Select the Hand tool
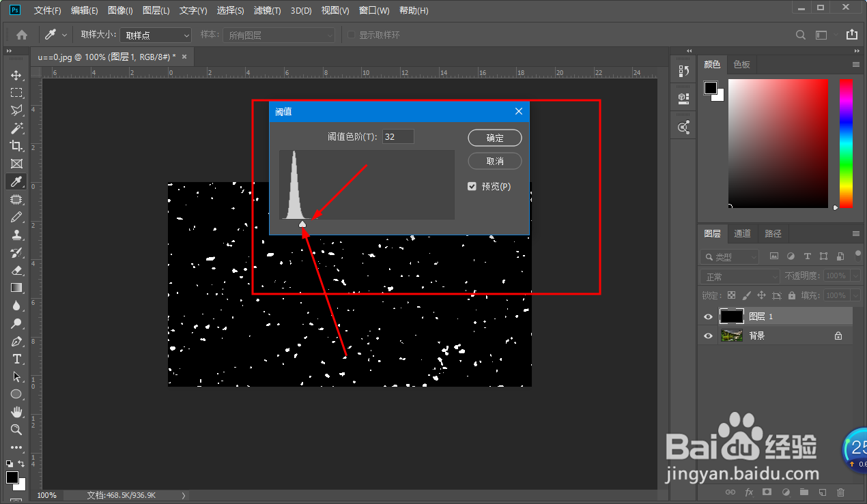The width and height of the screenshot is (867, 504). pyautogui.click(x=16, y=412)
